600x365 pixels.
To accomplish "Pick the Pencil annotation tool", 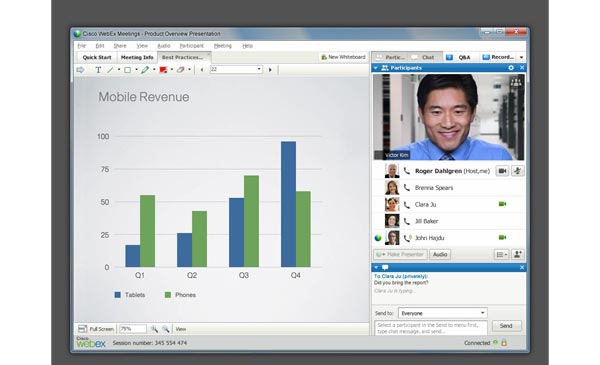I will point(145,70).
